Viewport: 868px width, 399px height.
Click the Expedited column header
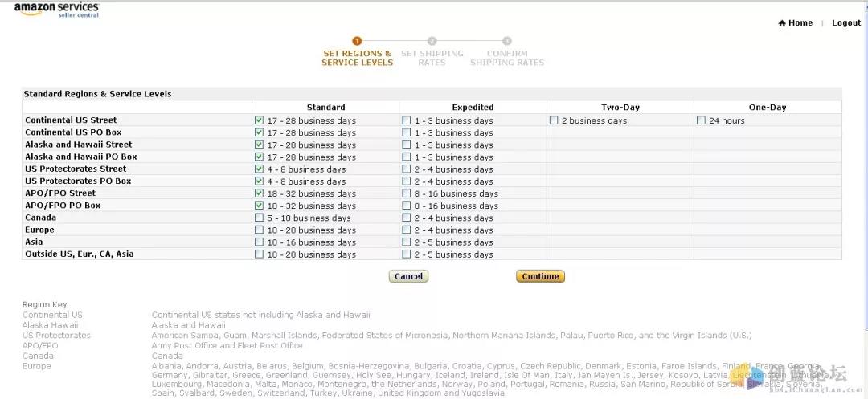click(x=473, y=108)
